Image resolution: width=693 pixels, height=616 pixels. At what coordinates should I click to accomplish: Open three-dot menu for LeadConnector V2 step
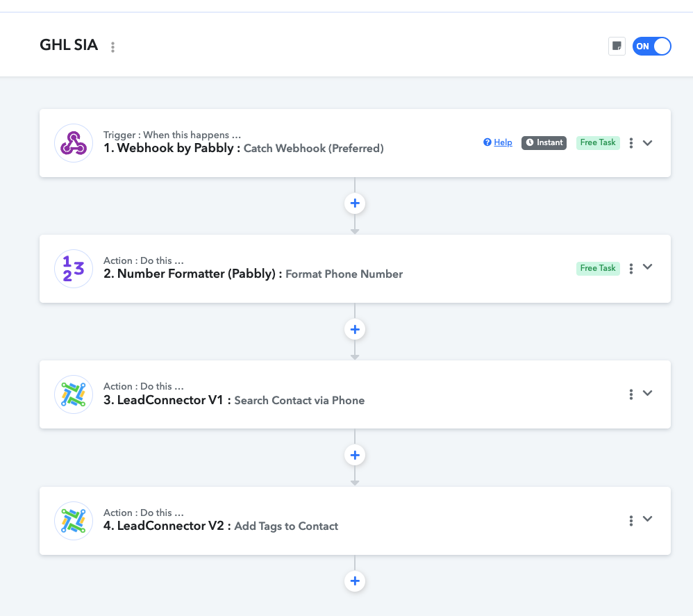631,521
